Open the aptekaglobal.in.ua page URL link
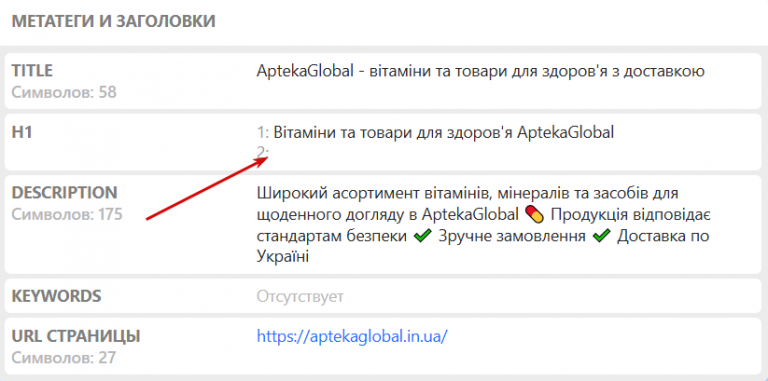This screenshot has width=768, height=381. click(x=352, y=336)
